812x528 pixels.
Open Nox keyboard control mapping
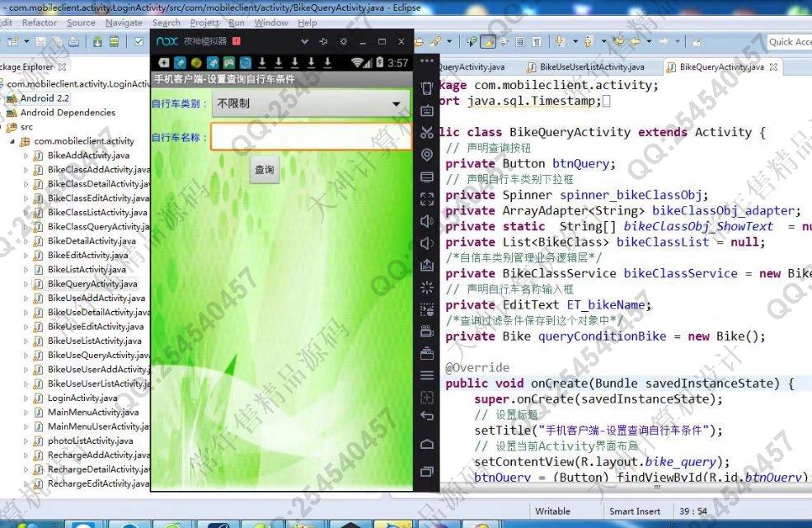click(x=427, y=111)
